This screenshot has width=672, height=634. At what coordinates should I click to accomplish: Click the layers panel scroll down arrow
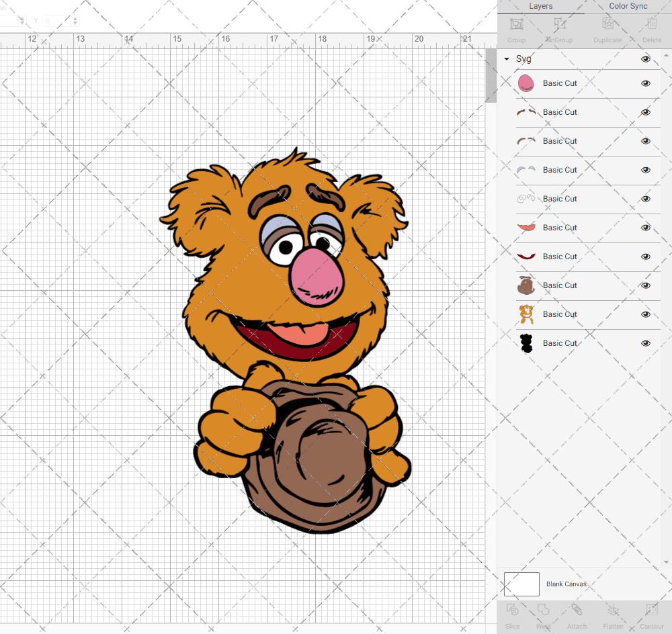(665, 562)
